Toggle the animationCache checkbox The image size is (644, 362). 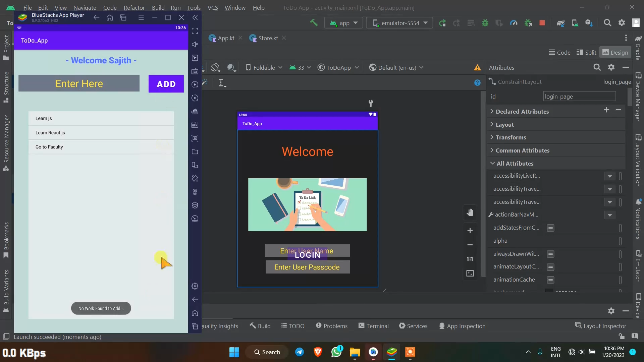[550, 280]
